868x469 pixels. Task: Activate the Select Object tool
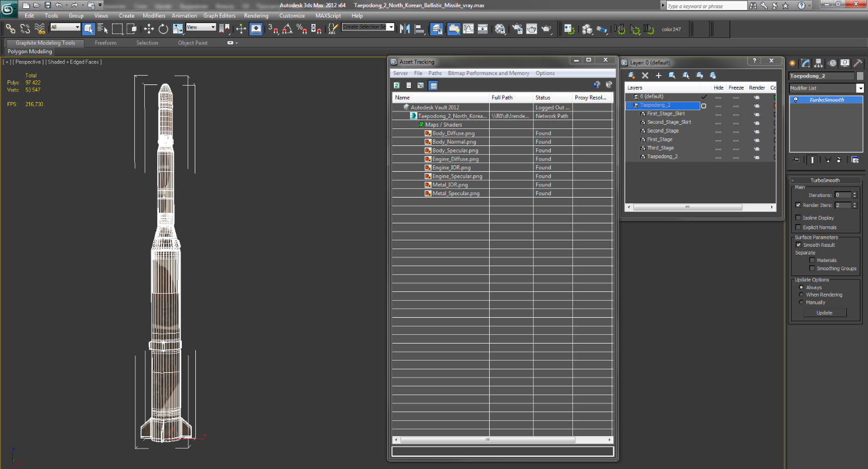pyautogui.click(x=89, y=28)
